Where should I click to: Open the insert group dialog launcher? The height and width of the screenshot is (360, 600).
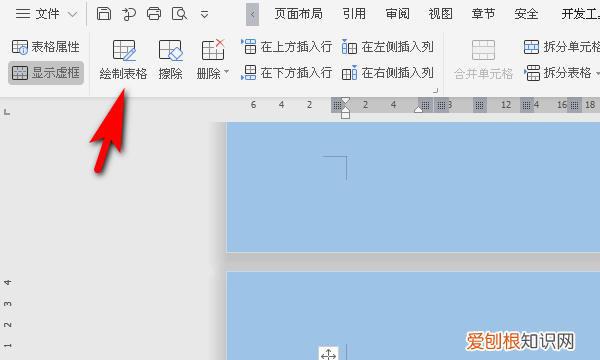435,90
